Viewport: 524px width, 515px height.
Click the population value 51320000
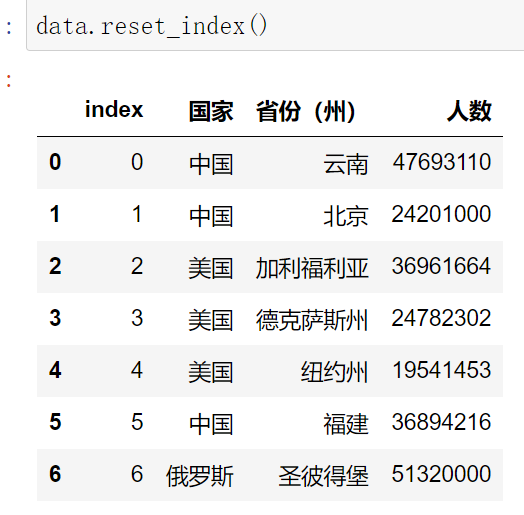click(441, 474)
